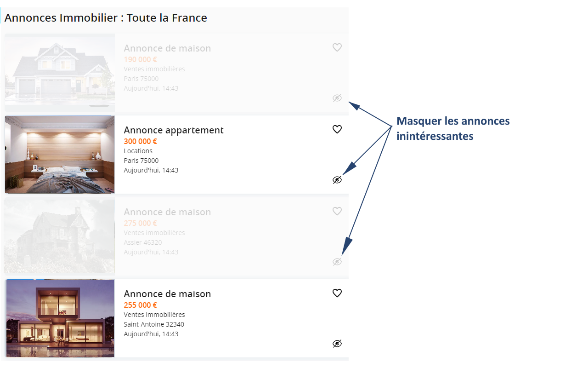Open the 255 000 € Annonce de maison title
Screen dimensions: 588x368
pos(167,294)
